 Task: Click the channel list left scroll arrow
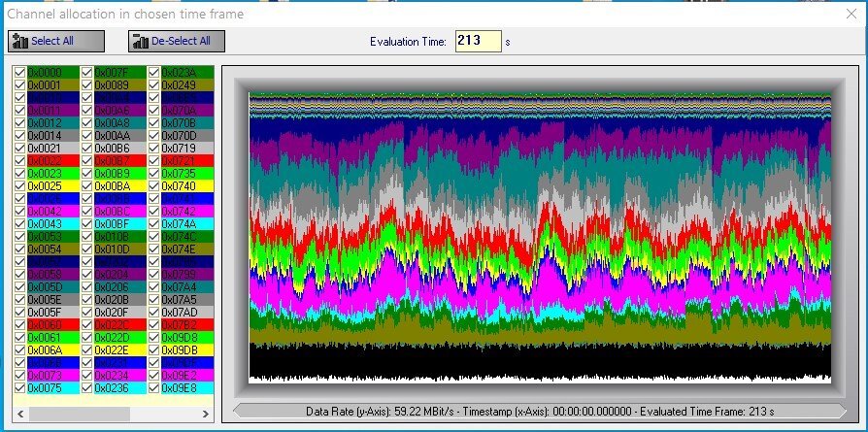click(21, 414)
